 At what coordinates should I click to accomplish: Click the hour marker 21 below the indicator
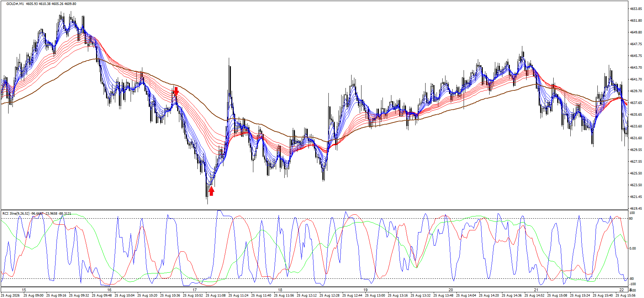[x=536, y=290]
